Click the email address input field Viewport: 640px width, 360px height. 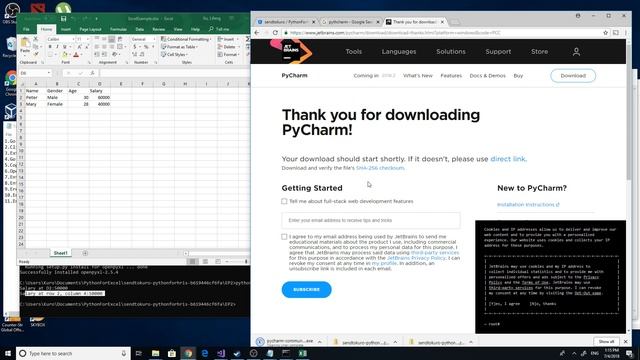pos(371,220)
